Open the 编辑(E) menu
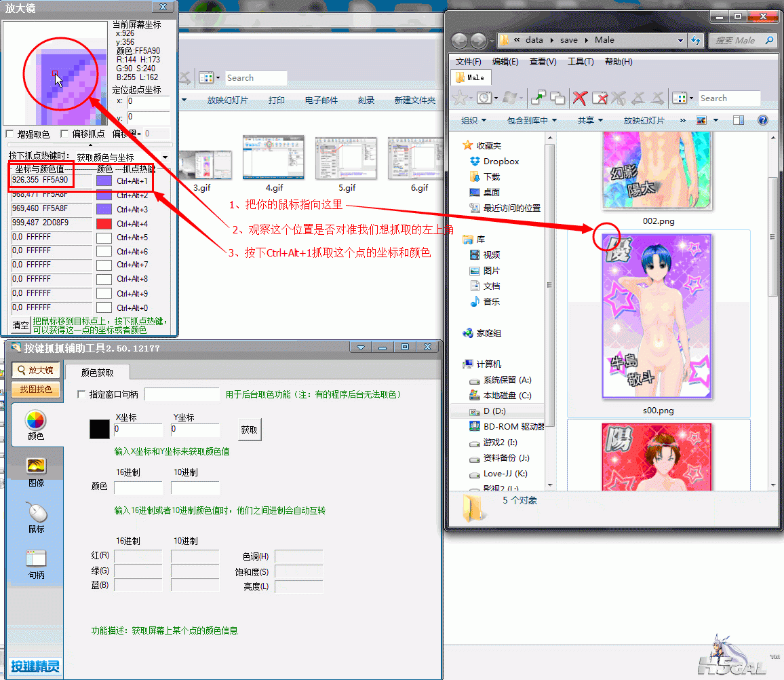This screenshot has width=784, height=680. coord(505,62)
